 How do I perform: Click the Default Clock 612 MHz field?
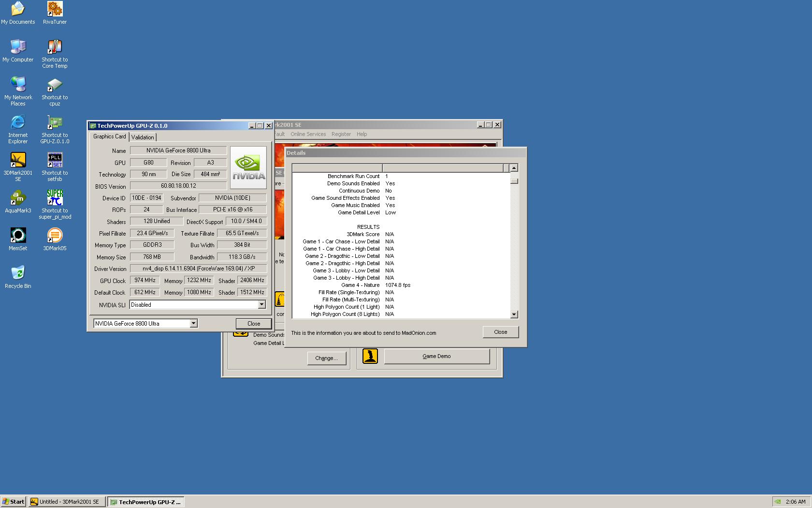145,292
